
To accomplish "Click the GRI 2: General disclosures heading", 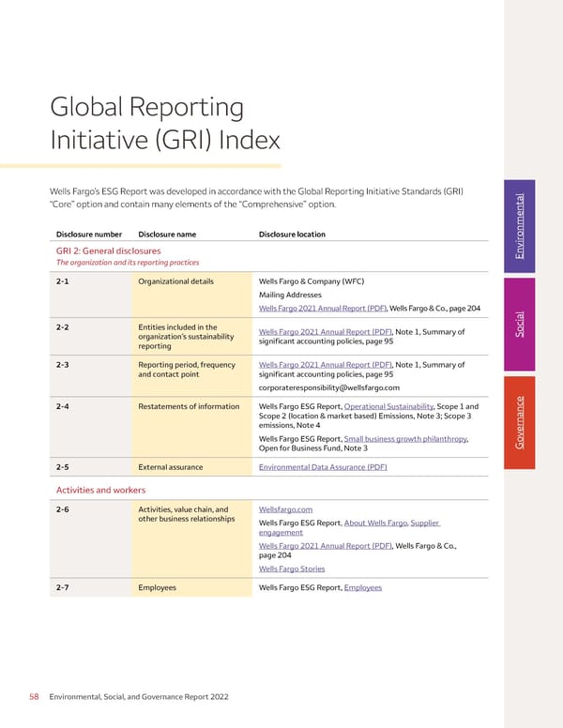I will click(108, 251).
